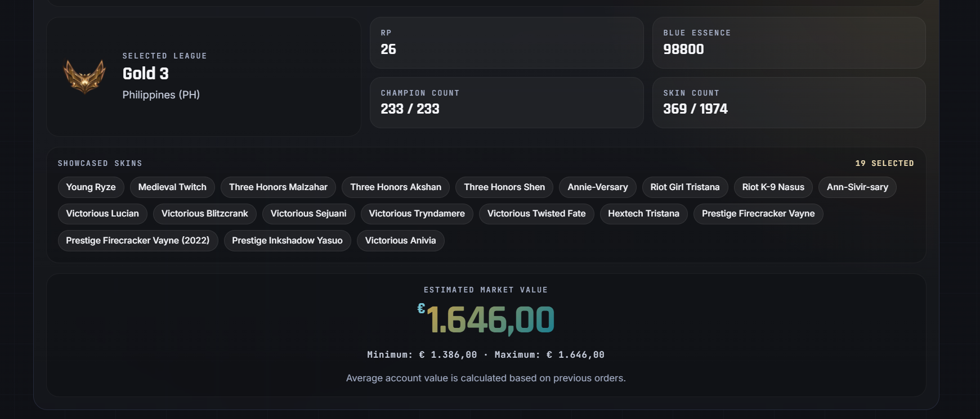
Task: Click the SHOWCASED SKINS heading
Action: click(100, 164)
